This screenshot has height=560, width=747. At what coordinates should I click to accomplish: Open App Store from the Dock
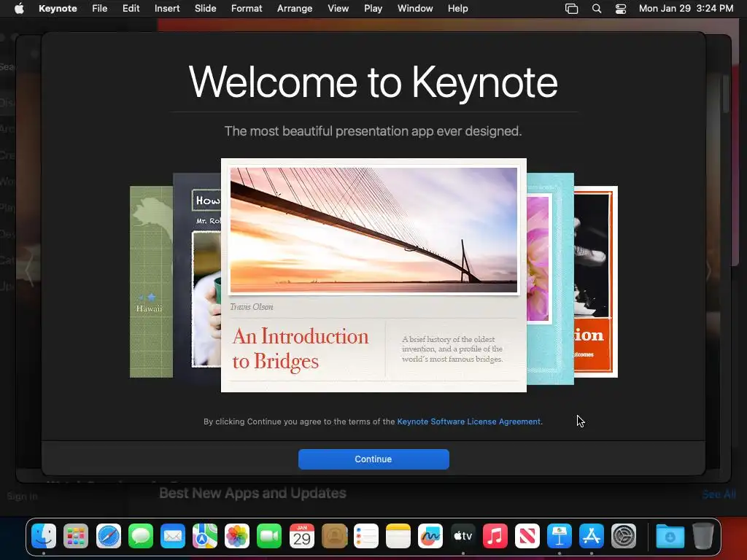coord(591,536)
